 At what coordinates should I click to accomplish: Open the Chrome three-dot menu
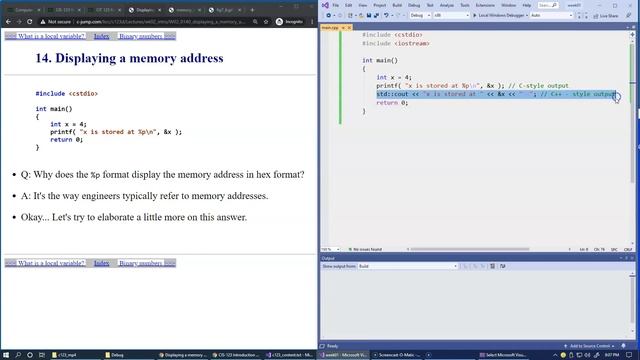(x=312, y=22)
